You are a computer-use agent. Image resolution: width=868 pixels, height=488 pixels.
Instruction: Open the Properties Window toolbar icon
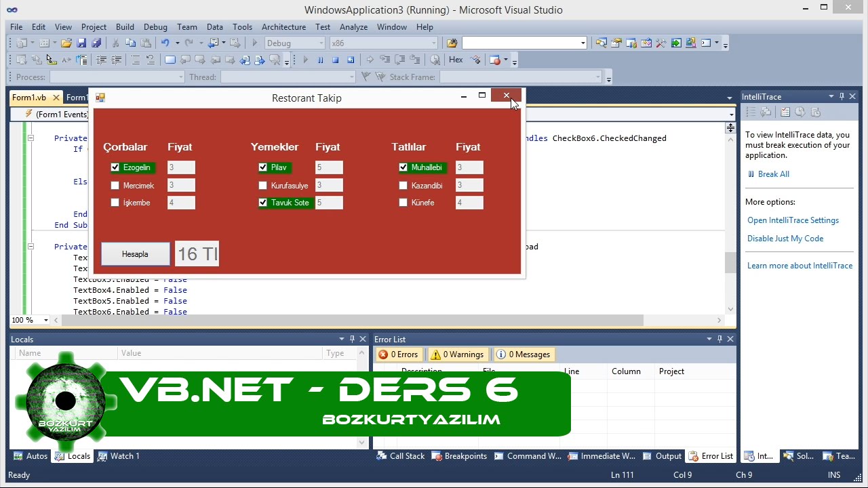[616, 43]
